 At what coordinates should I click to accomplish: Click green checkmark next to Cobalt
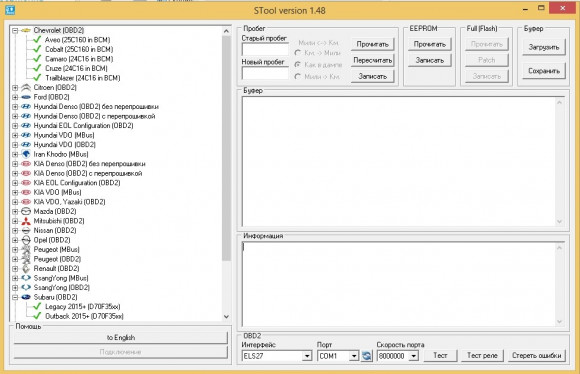37,49
